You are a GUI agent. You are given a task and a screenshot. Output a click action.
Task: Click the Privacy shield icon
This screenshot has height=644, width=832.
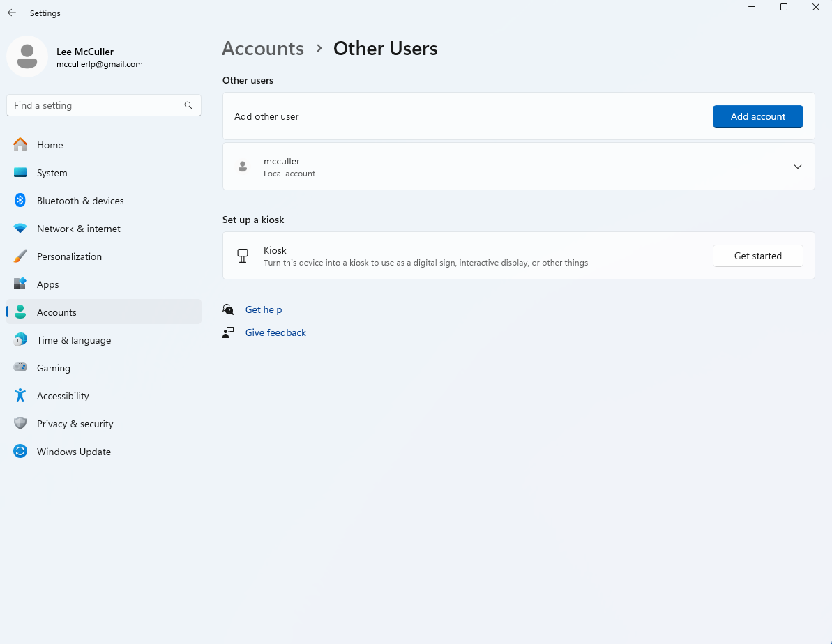[20, 423]
